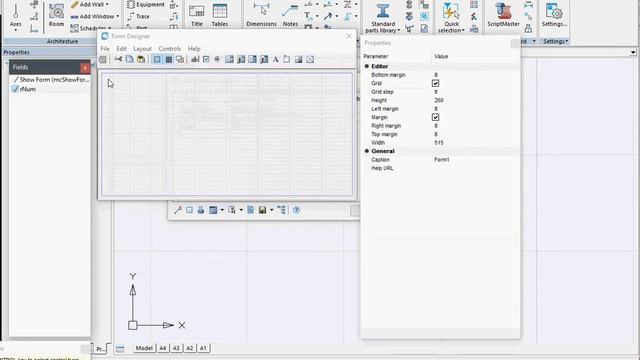640x360 pixels.
Task: Open the Axes dropdown arrow
Action: (x=16, y=30)
